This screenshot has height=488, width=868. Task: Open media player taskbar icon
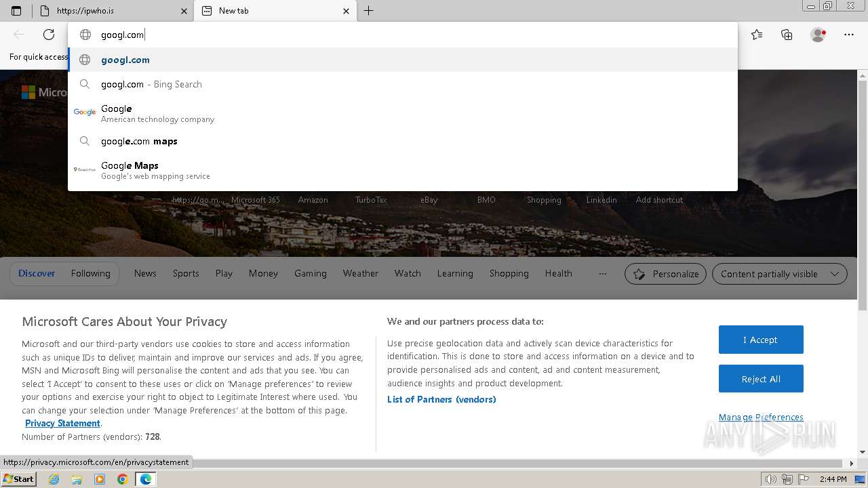point(100,479)
